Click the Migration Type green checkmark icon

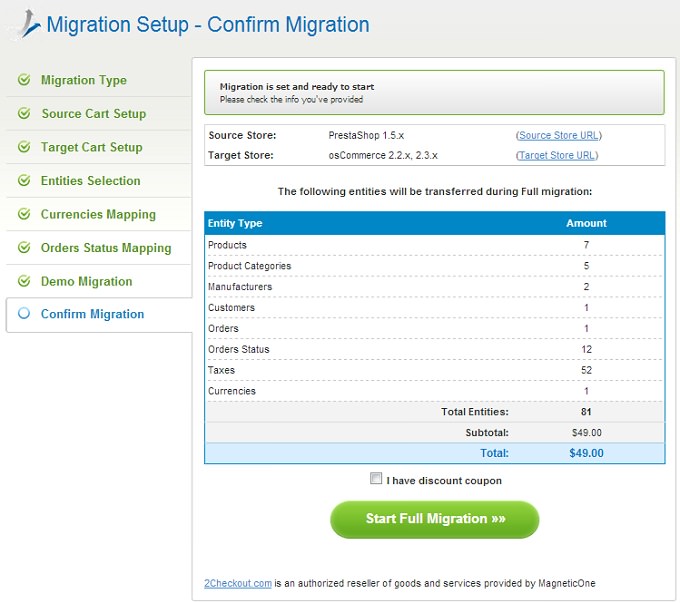(24, 79)
